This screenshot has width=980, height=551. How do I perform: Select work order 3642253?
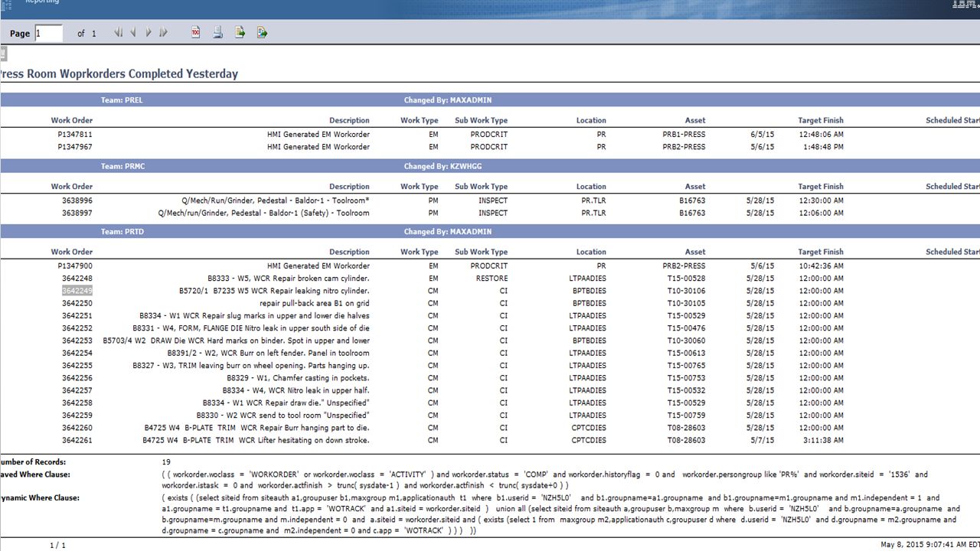(x=77, y=341)
